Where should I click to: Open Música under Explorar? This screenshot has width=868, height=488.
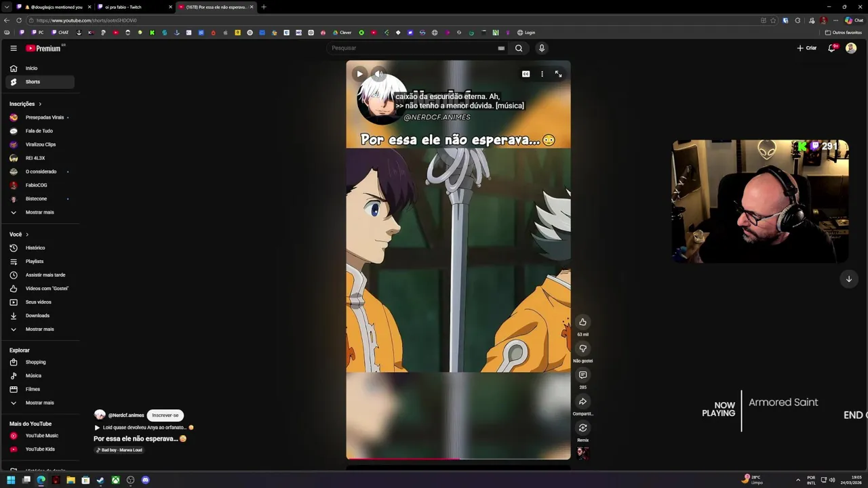[39, 375]
